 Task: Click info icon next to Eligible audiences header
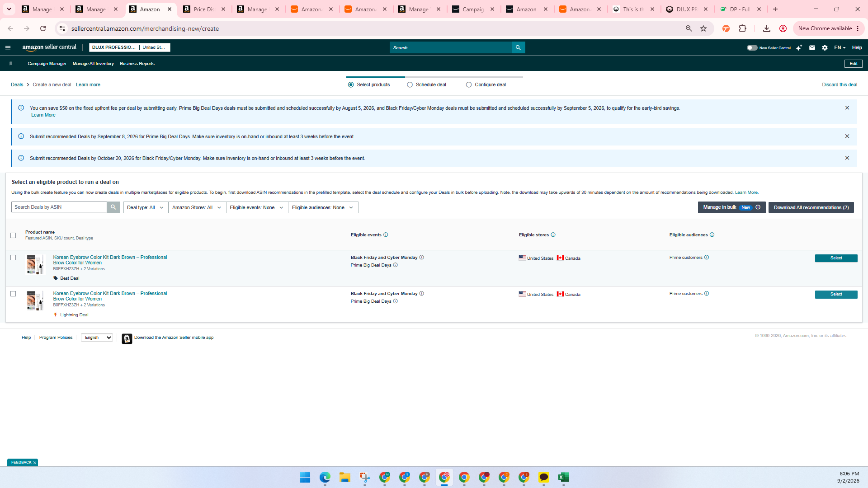pyautogui.click(x=712, y=235)
